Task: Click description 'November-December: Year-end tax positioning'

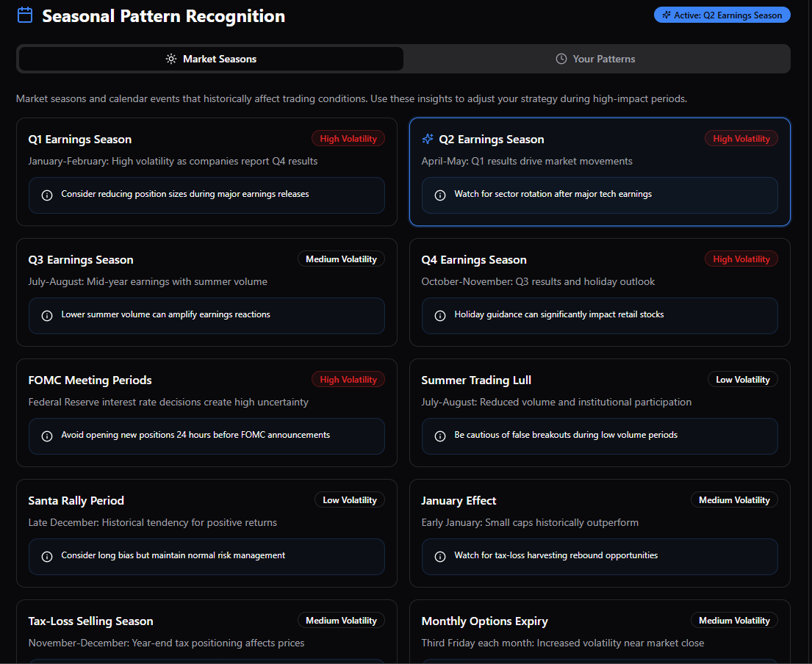Action: pyautogui.click(x=166, y=643)
